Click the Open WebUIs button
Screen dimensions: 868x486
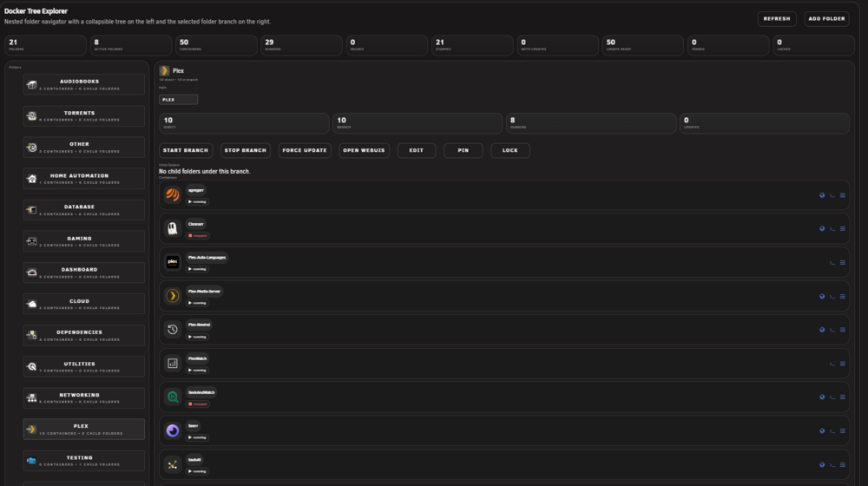tap(364, 150)
